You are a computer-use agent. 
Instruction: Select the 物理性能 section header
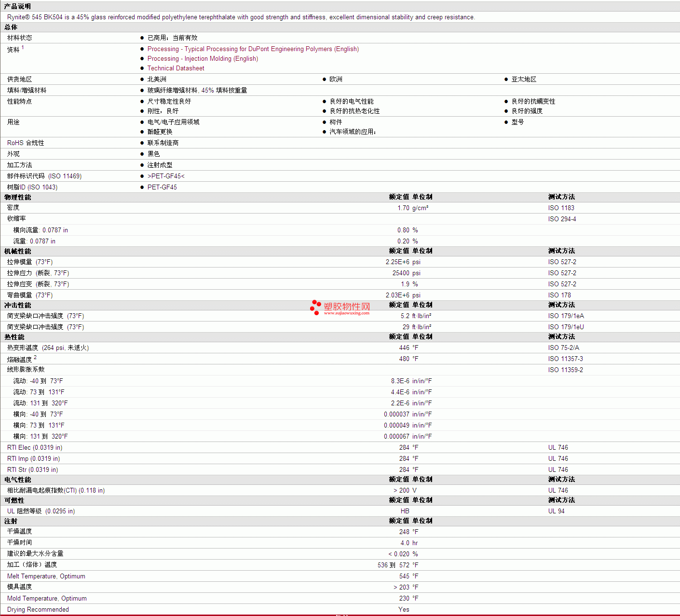(x=18, y=197)
